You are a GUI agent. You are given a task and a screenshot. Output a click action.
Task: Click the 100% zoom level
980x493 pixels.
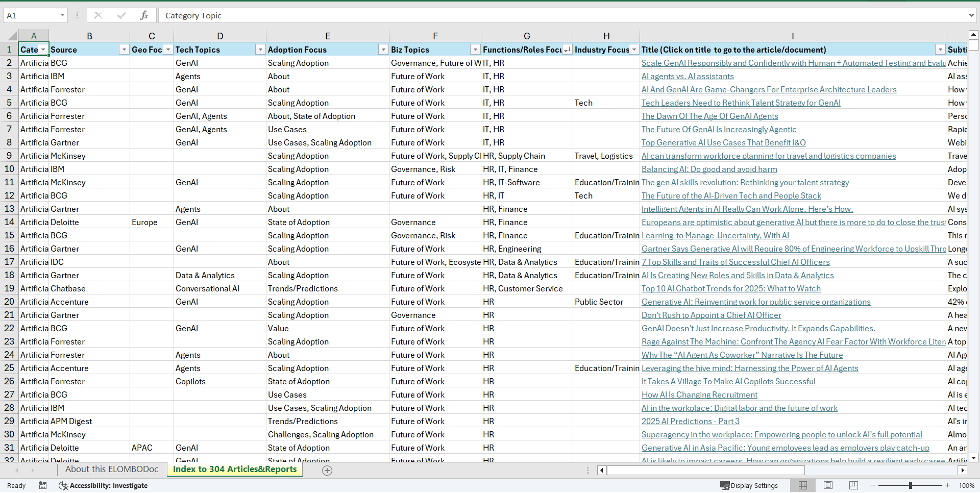pyautogui.click(x=966, y=485)
